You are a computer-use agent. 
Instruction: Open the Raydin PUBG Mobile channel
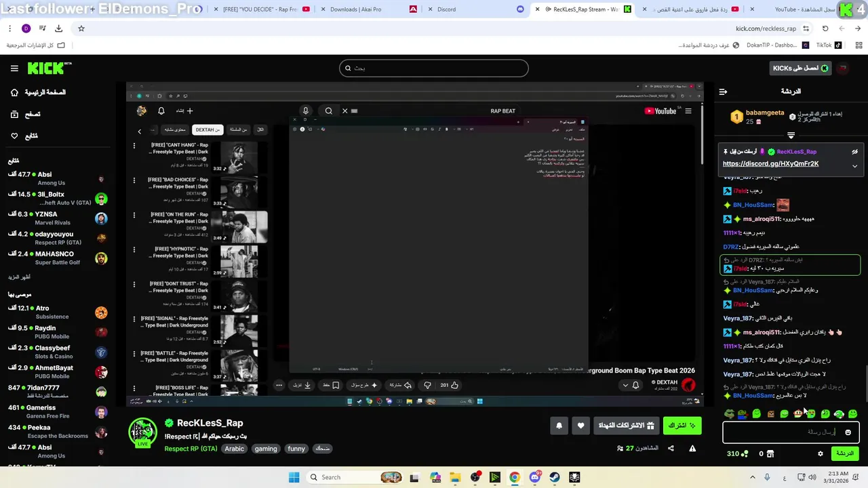[58, 332]
